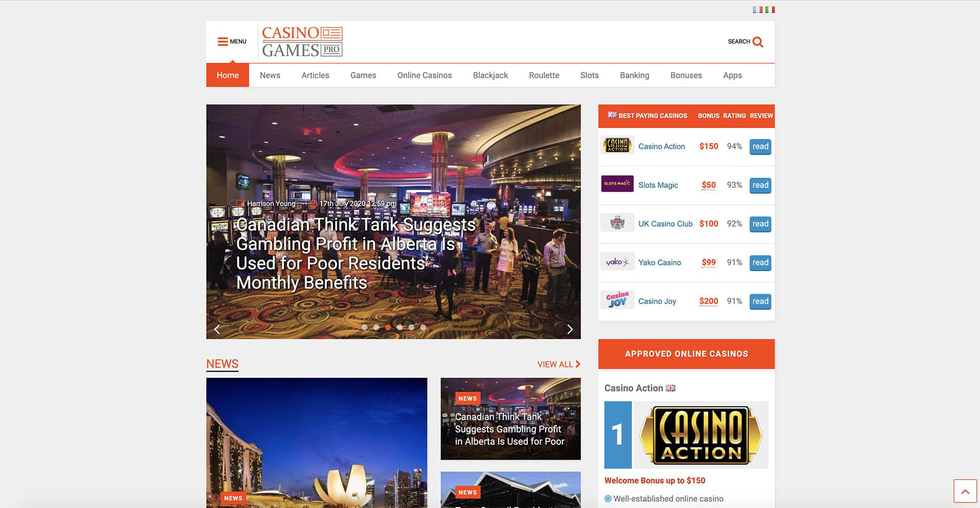Click the Slots Magic name link

[658, 185]
